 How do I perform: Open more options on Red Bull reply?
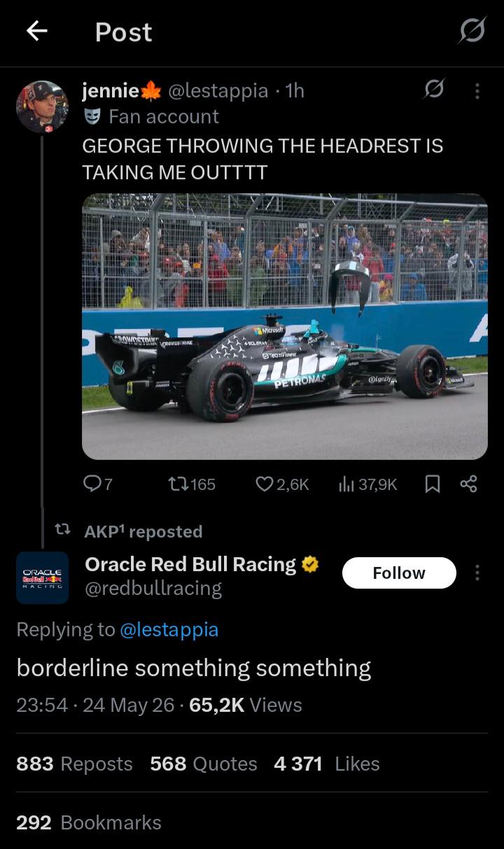[477, 573]
